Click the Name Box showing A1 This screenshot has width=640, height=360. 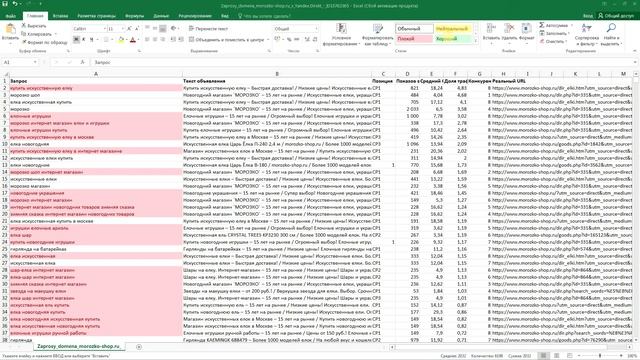pos(20,62)
